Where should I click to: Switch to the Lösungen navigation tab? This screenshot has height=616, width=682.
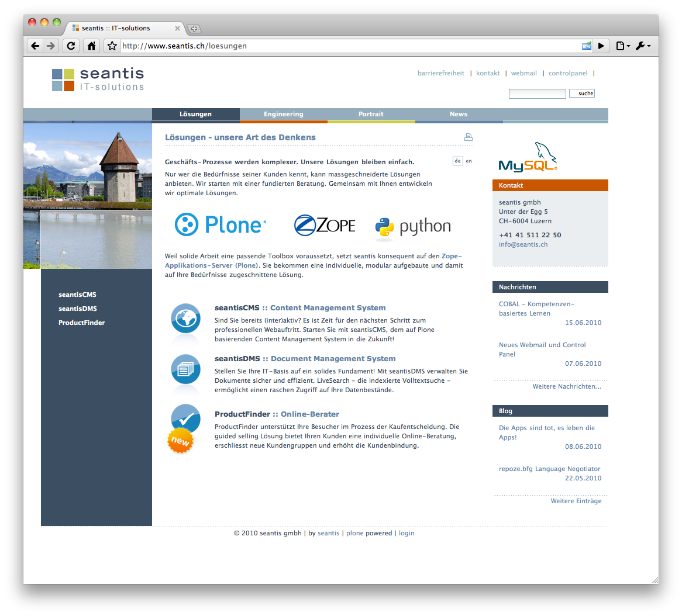pos(196,114)
